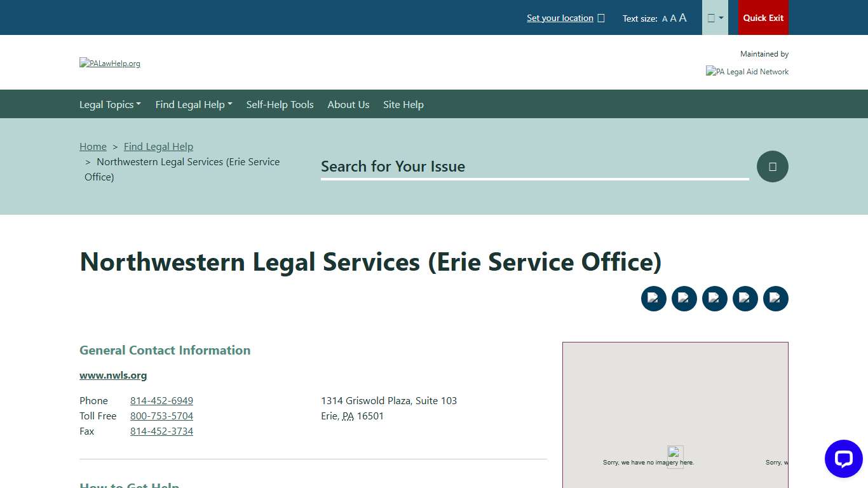Viewport: 868px width, 488px height.
Task: Select the medium text size A
Action: [x=673, y=18]
